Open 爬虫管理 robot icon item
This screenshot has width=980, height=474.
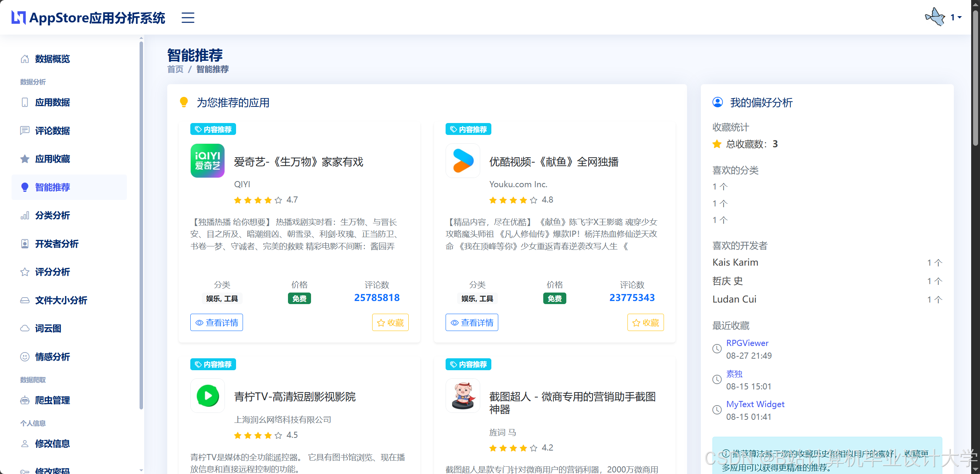(x=25, y=400)
